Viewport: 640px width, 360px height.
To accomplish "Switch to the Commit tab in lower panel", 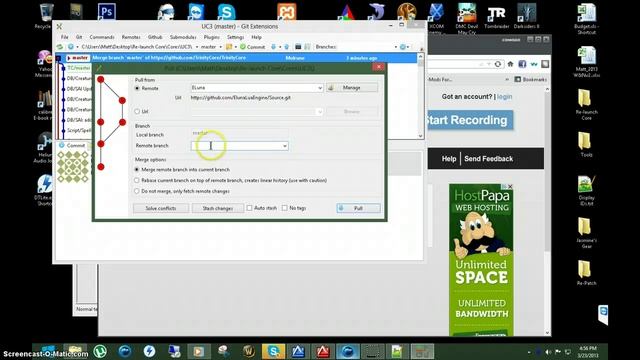I will (x=72, y=145).
